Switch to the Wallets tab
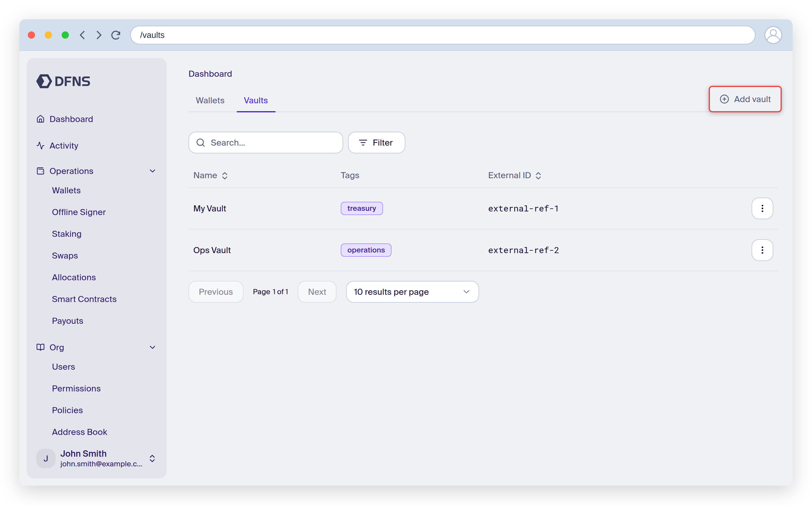Screen dimensions: 812x505 pyautogui.click(x=210, y=100)
